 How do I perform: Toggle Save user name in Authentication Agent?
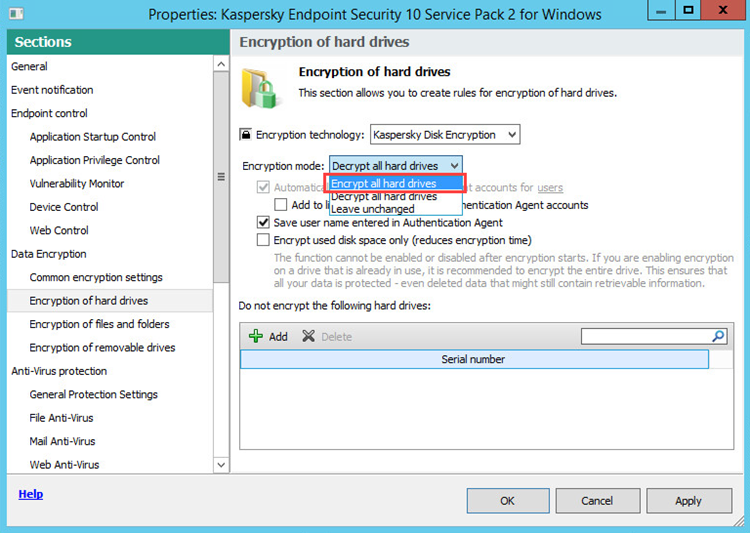263,222
